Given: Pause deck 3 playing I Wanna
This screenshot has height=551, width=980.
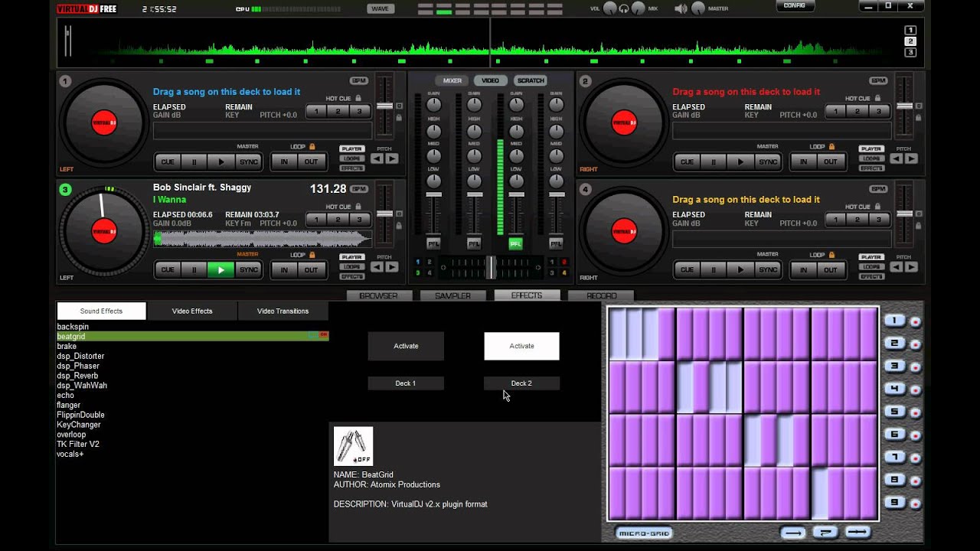Looking at the screenshot, I should click(194, 269).
